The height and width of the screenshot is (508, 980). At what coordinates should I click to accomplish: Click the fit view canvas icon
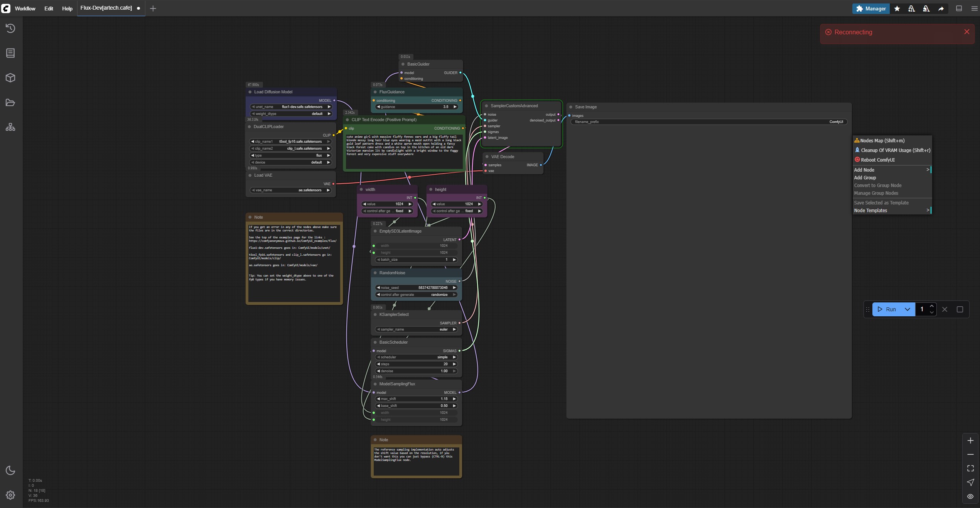[x=970, y=468]
